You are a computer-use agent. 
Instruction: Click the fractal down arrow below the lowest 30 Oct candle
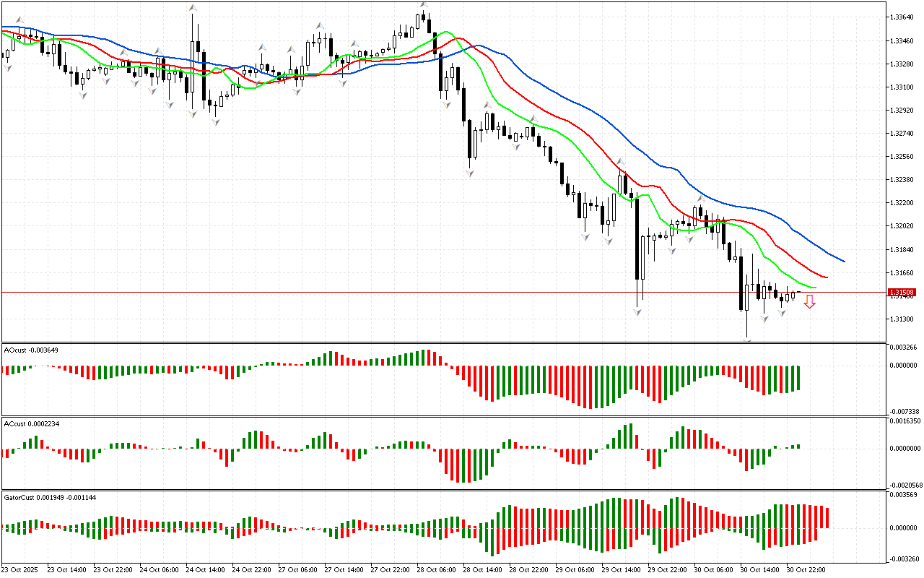748,340
